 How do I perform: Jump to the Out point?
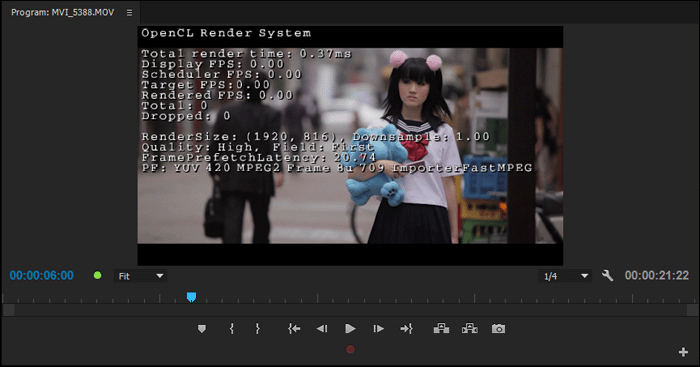click(406, 329)
